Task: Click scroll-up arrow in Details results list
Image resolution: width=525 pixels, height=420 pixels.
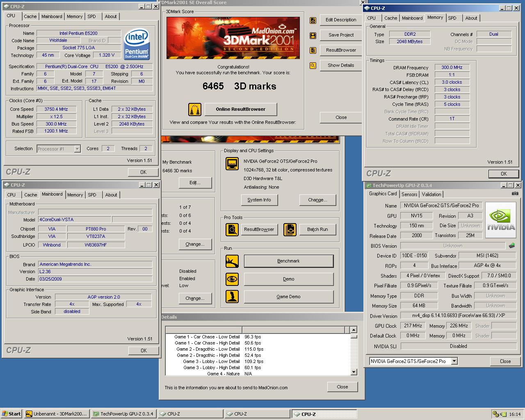Action: click(x=354, y=330)
